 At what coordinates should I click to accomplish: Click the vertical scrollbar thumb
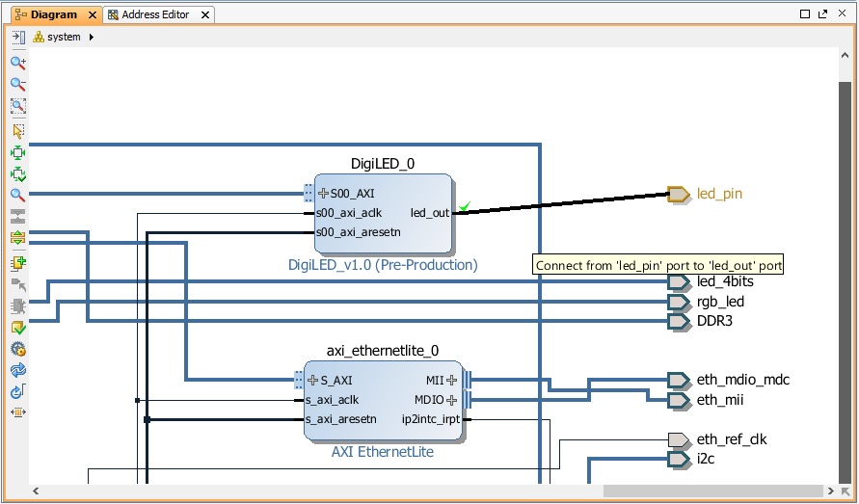tap(845, 281)
